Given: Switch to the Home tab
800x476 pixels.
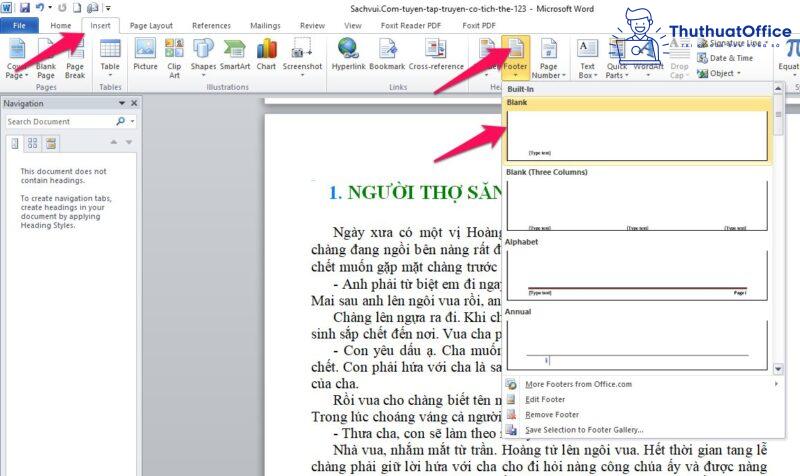Looking at the screenshot, I should 61,26.
